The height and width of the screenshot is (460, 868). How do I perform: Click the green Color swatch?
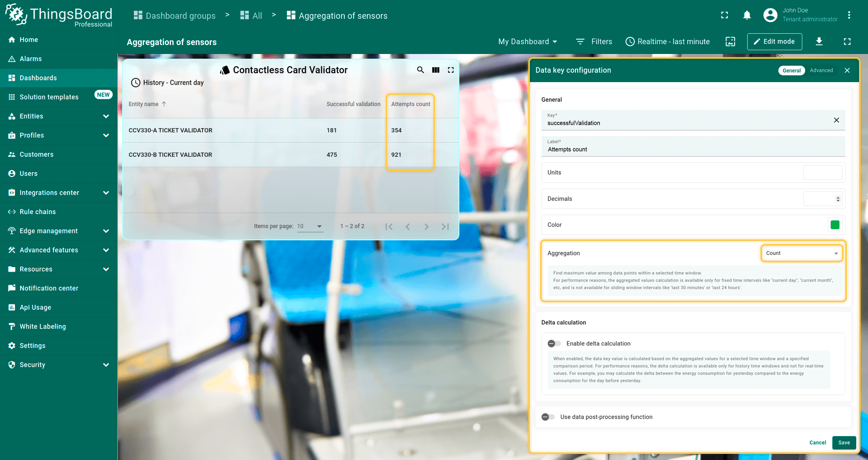[835, 225]
